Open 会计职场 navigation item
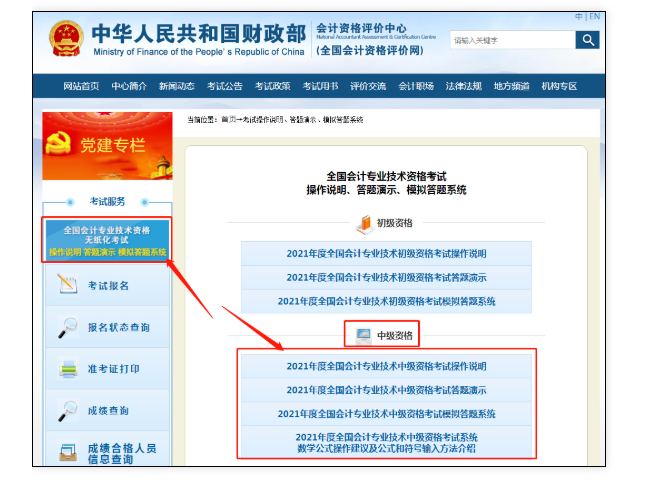The width and height of the screenshot is (657, 491). point(416,86)
